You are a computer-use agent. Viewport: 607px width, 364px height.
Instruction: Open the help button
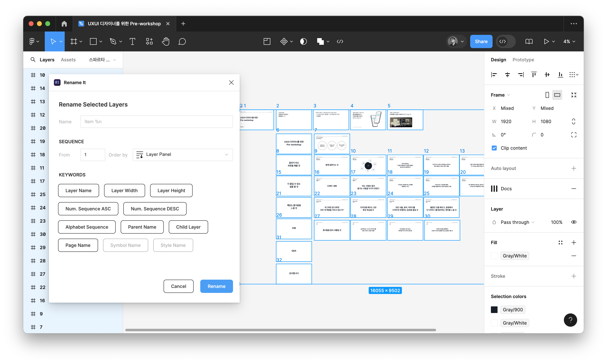(570, 320)
